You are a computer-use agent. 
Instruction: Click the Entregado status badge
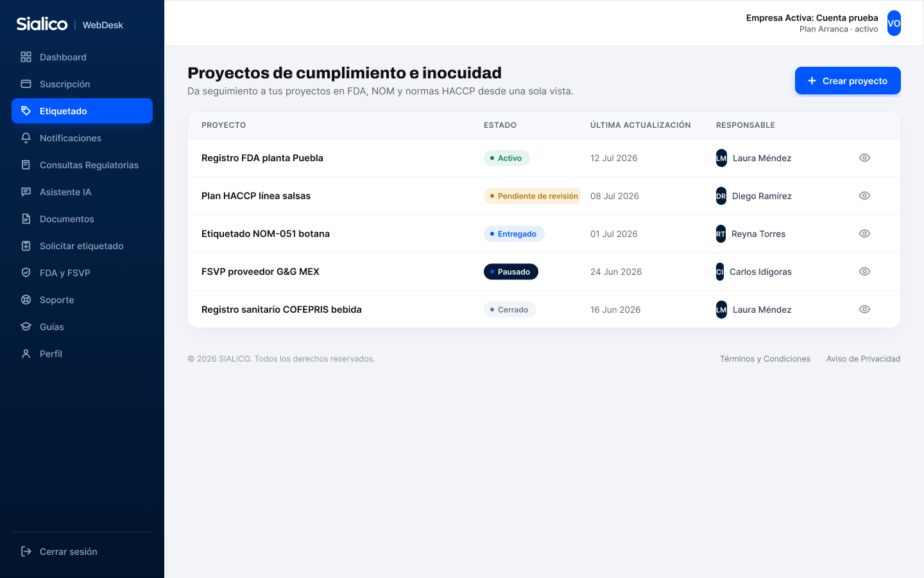coord(514,234)
